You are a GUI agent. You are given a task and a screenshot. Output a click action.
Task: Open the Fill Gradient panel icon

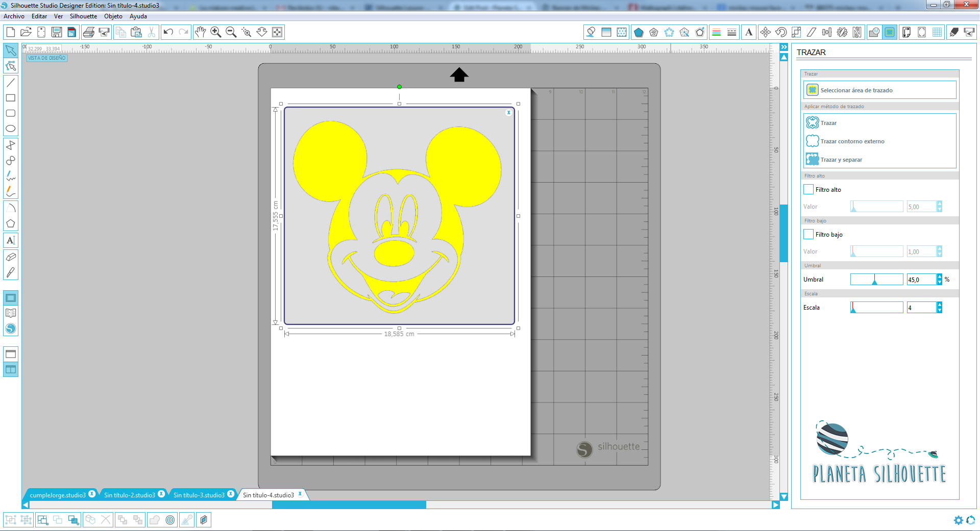pyautogui.click(x=606, y=32)
